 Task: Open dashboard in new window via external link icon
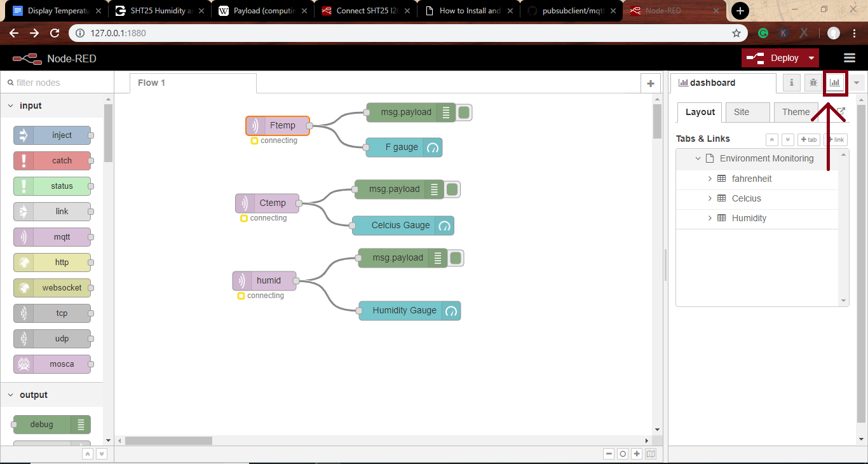(x=840, y=112)
